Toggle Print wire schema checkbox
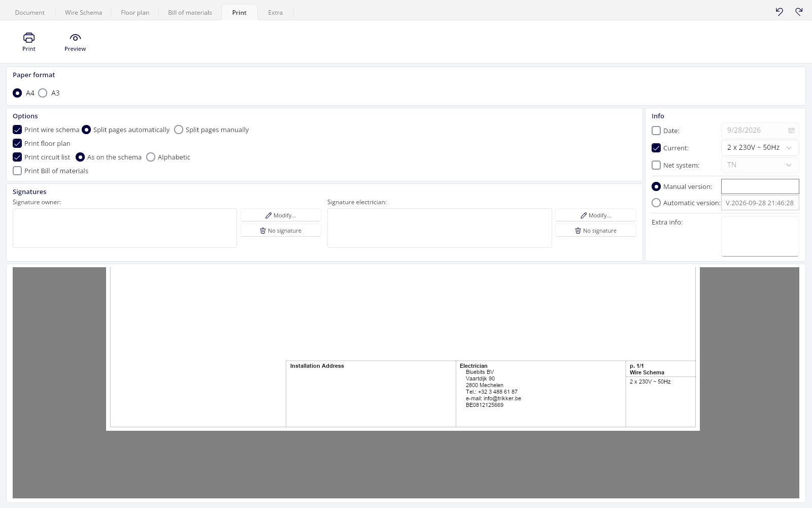The image size is (812, 508). click(17, 130)
